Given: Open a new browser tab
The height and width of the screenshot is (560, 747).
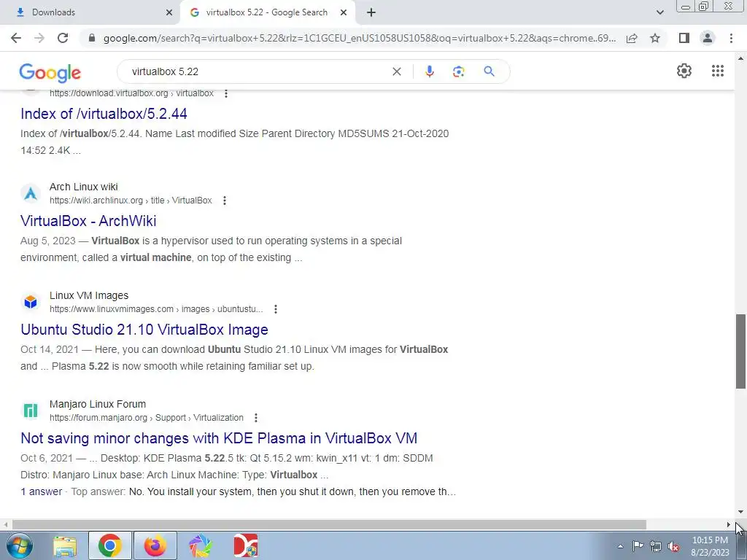Looking at the screenshot, I should pyautogui.click(x=371, y=12).
